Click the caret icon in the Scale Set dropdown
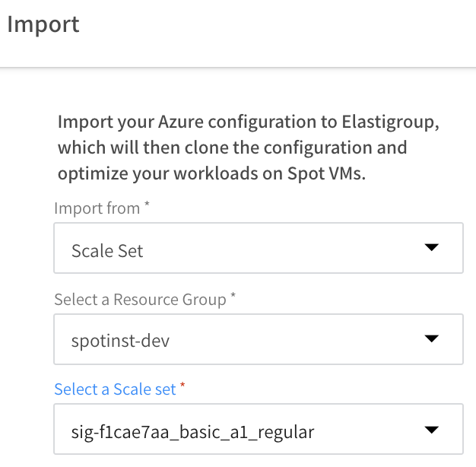The width and height of the screenshot is (476, 467). [431, 248]
